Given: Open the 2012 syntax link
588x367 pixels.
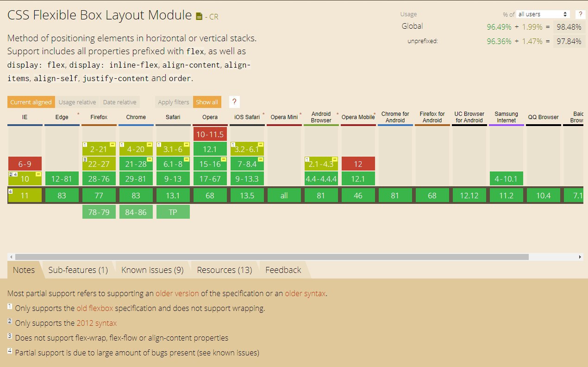Looking at the screenshot, I should pos(97,323).
